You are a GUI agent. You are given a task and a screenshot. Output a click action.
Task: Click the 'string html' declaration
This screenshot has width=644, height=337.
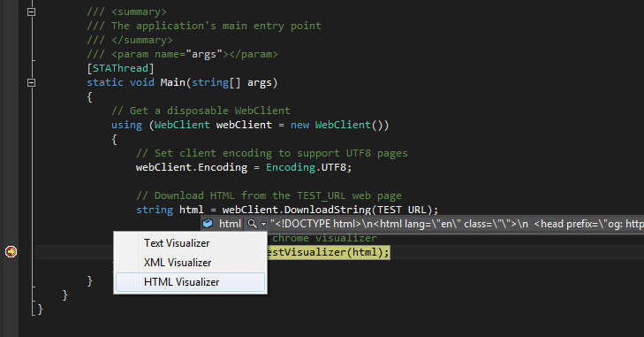coord(170,210)
